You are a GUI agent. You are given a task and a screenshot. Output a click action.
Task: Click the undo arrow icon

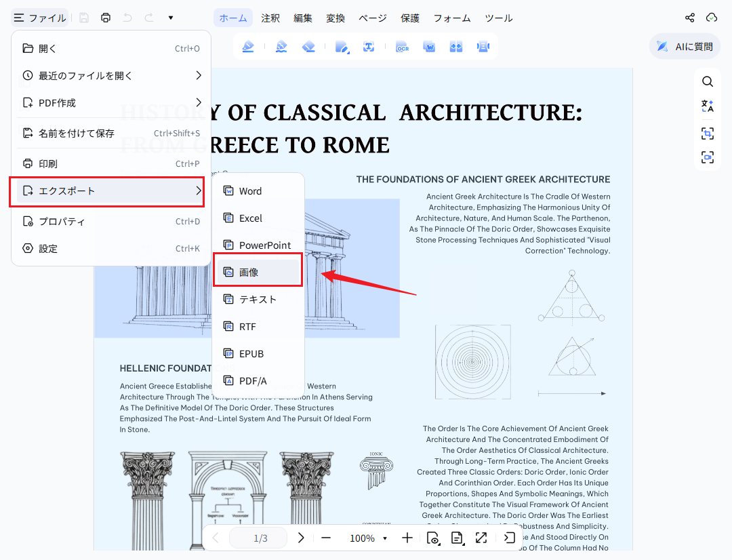click(127, 18)
